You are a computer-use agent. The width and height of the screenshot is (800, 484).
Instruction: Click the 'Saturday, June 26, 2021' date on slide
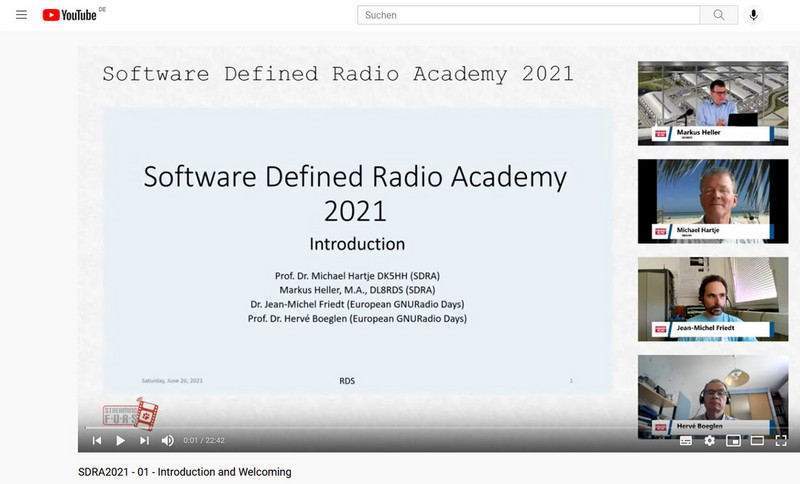(x=172, y=380)
